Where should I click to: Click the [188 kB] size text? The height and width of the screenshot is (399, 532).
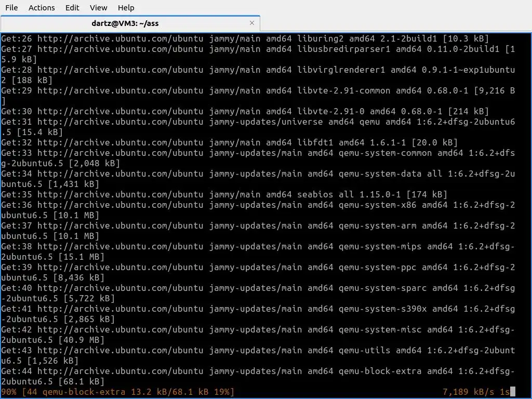(x=32, y=80)
